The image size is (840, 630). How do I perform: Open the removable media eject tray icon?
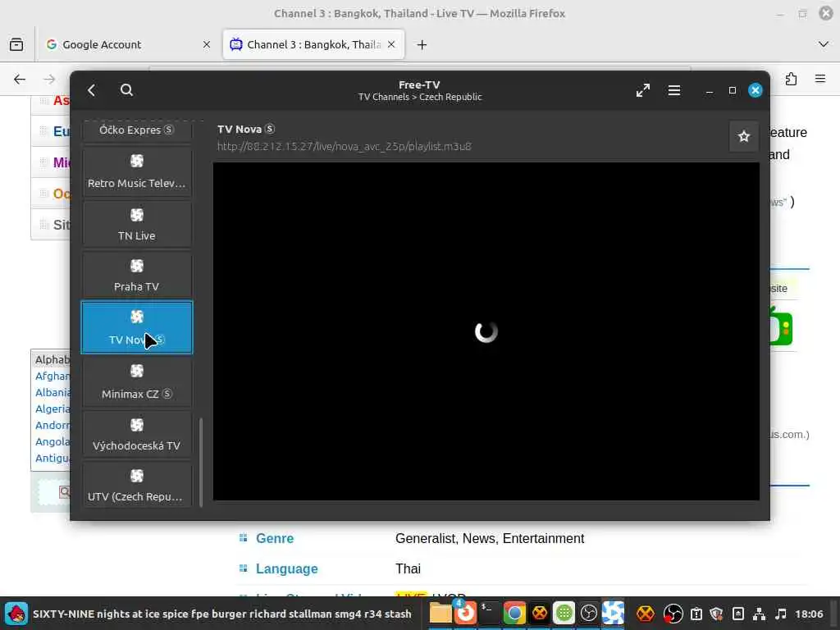[x=737, y=614]
